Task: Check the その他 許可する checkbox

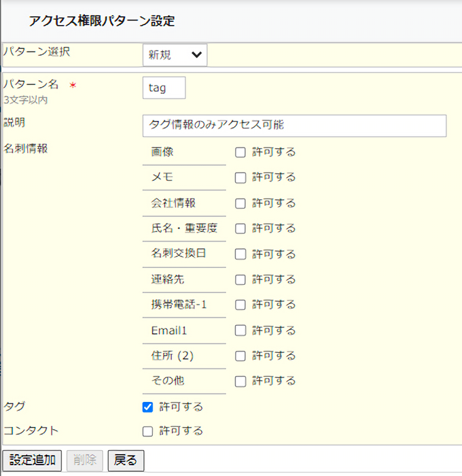Action: point(241,381)
